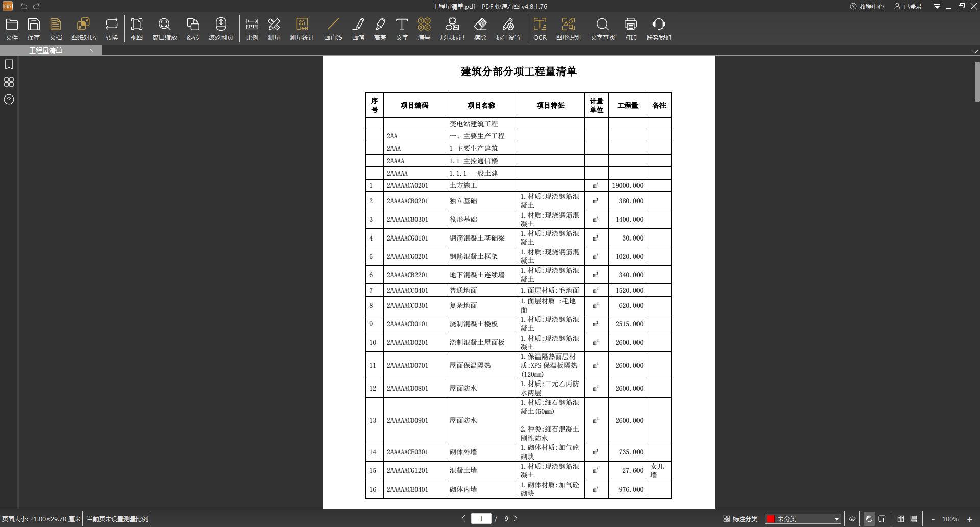Expand the 未分类 annotation category dropdown
The image size is (980, 527).
[x=836, y=519]
